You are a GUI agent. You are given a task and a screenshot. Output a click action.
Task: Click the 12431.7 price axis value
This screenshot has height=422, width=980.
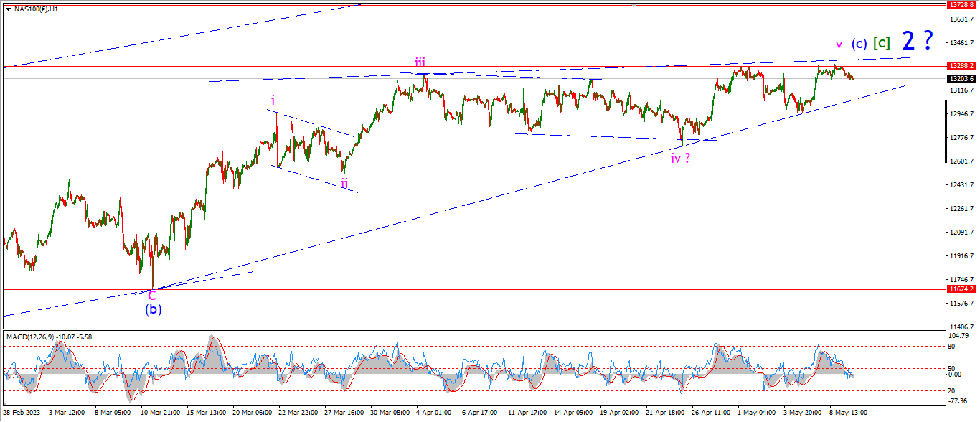click(960, 185)
